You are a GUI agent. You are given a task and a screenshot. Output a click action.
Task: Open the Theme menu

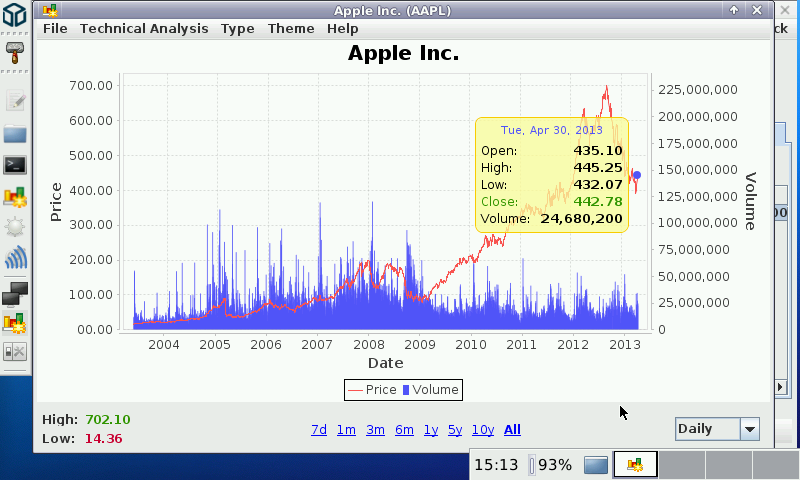click(291, 29)
